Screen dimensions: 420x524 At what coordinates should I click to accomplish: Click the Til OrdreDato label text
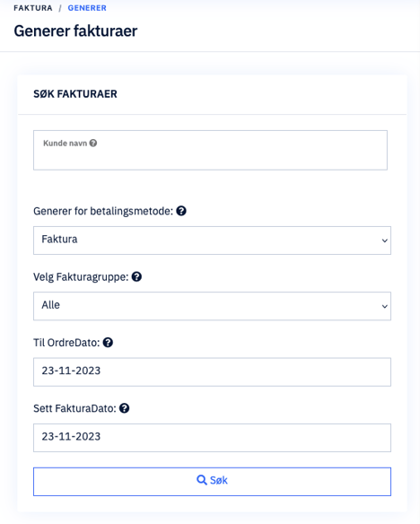[66, 343]
